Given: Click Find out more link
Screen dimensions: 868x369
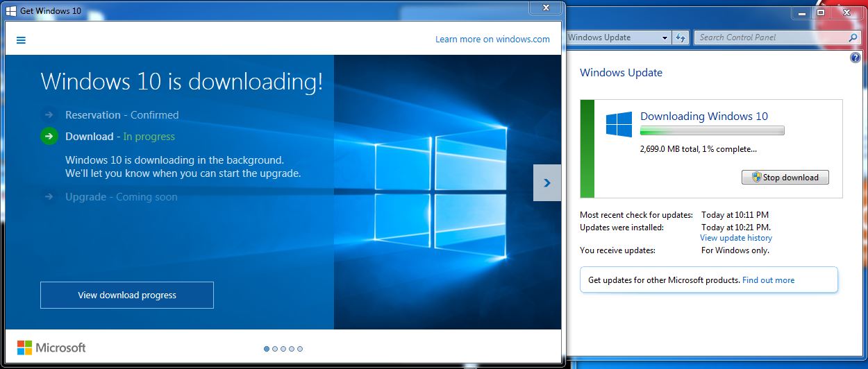Looking at the screenshot, I should click(x=768, y=280).
